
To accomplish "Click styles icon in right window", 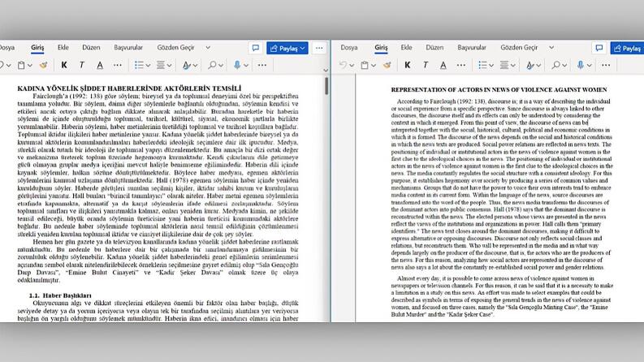I will click(x=529, y=65).
